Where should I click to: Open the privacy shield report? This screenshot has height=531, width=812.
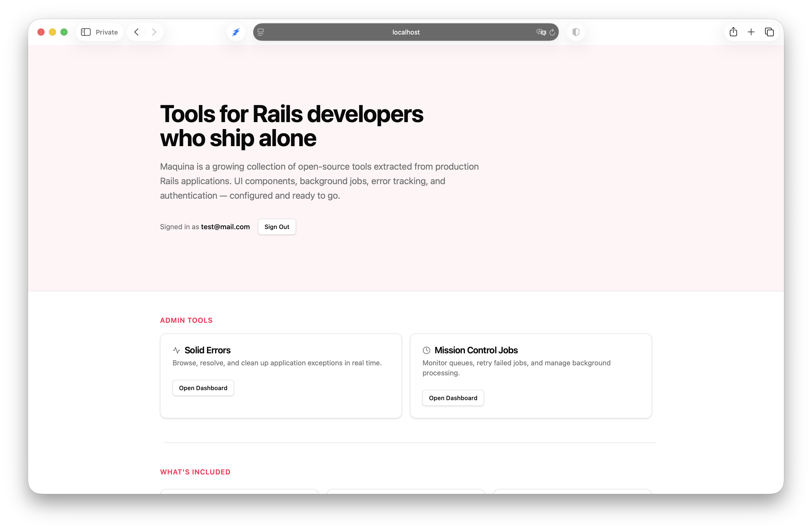(575, 32)
